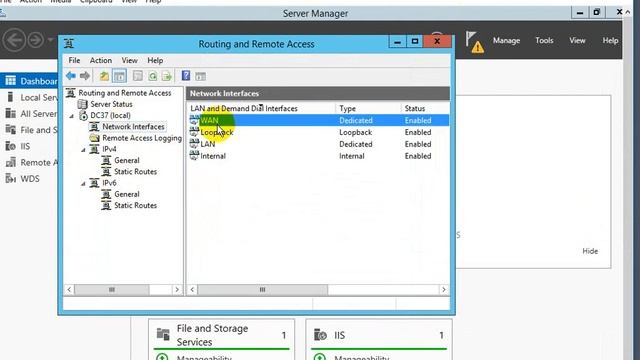Click the DC37 (local) server icon
Viewport: 640px width, 360px height.
click(83, 116)
